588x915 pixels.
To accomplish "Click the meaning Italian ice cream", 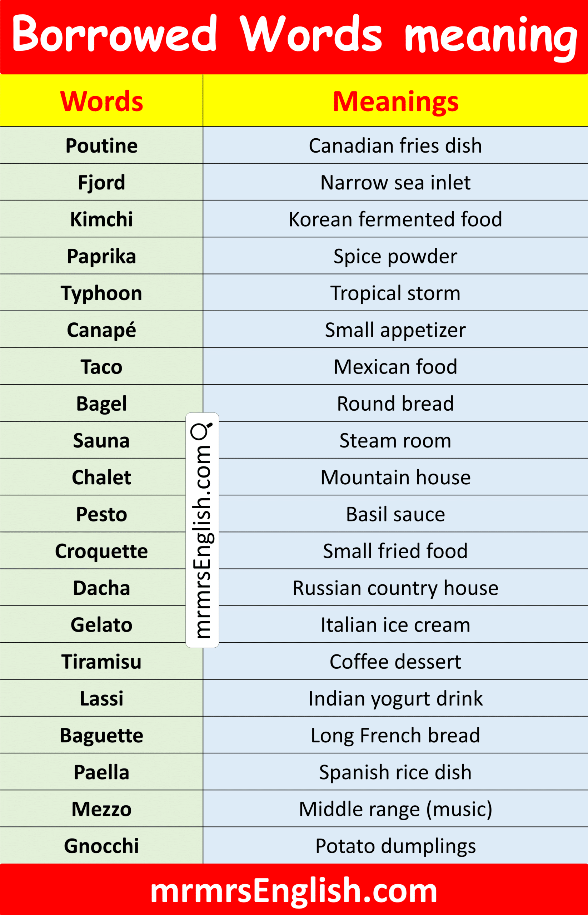I will (395, 625).
